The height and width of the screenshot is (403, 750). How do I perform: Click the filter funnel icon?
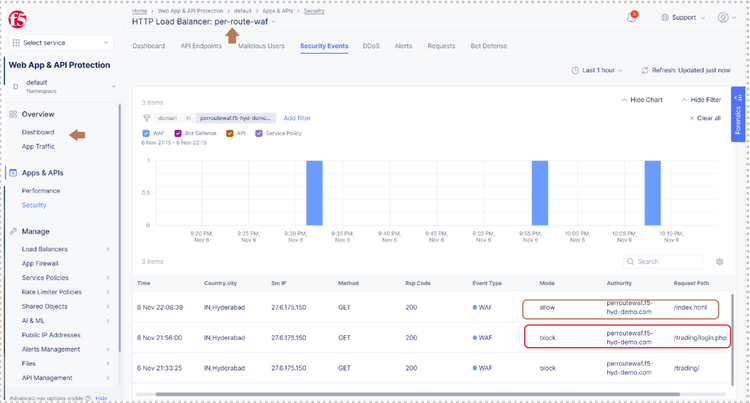coord(147,118)
